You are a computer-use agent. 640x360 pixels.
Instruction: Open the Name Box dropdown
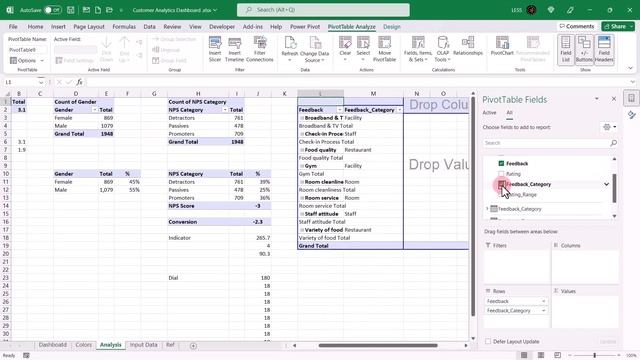coord(41,82)
